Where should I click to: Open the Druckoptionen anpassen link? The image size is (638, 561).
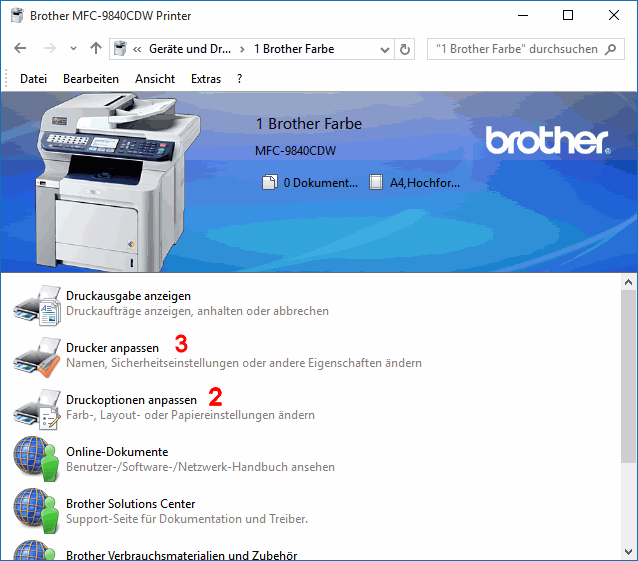click(131, 400)
